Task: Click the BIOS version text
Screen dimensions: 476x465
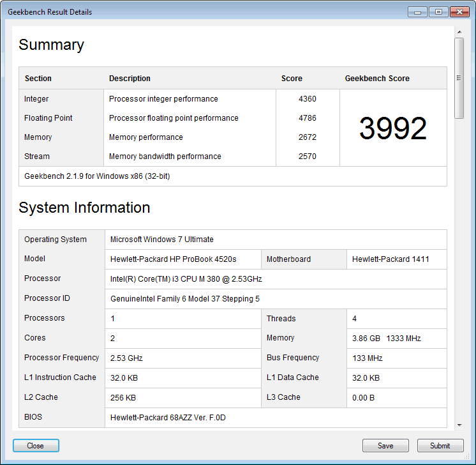Action: (168, 418)
